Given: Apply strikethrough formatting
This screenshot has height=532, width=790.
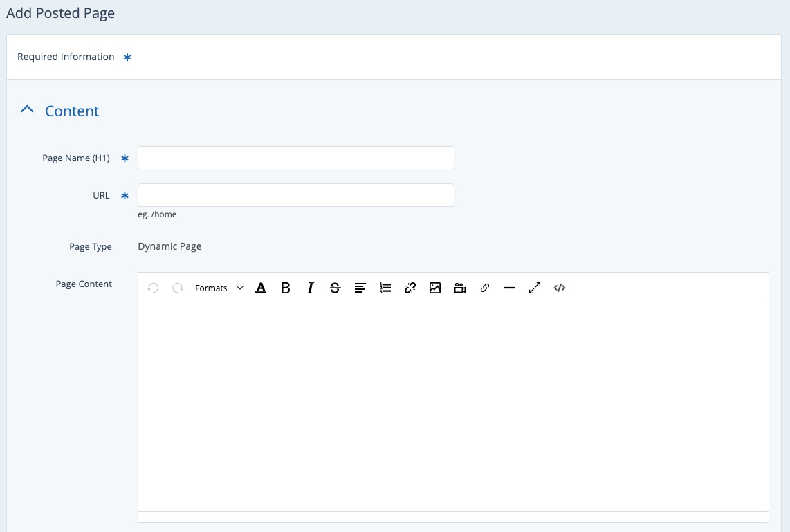Looking at the screenshot, I should coord(336,288).
